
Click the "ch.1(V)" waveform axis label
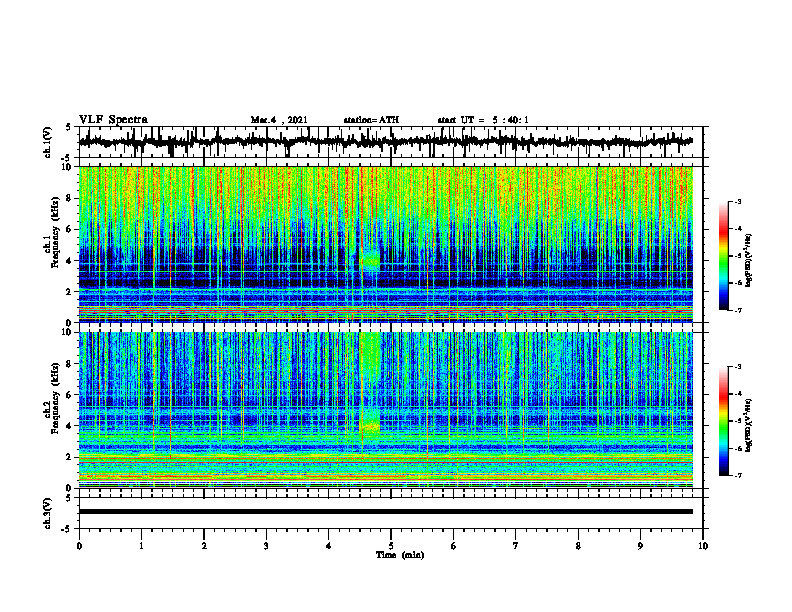pyautogui.click(x=48, y=142)
